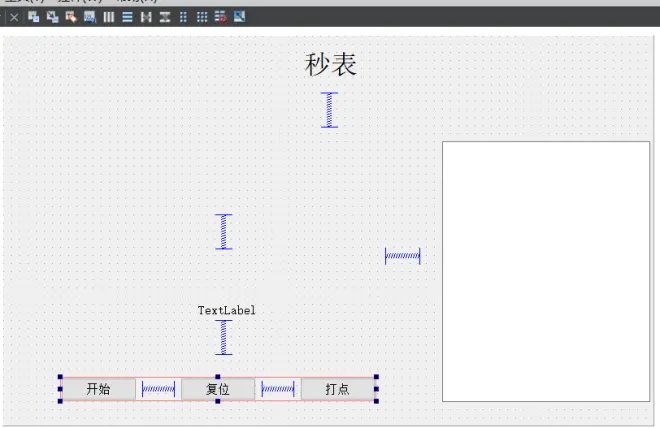660x428 pixels.
Task: Select the large white list widget
Action: (546, 271)
